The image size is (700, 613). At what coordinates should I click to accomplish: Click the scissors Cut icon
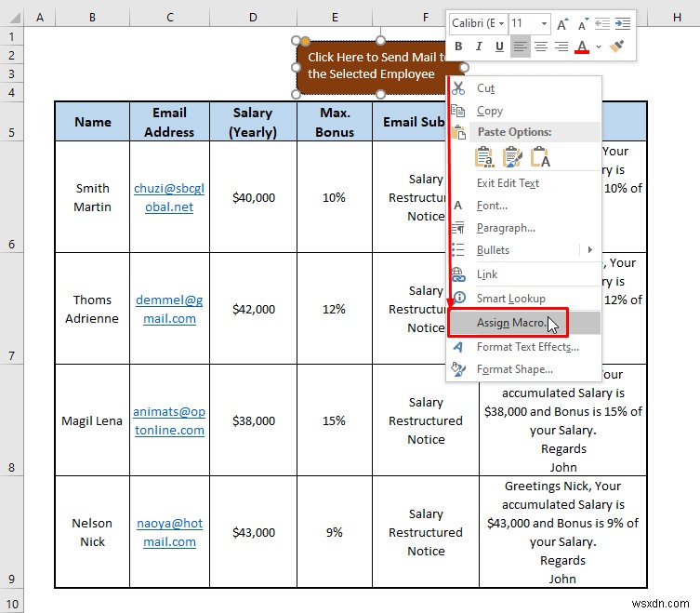[x=458, y=88]
